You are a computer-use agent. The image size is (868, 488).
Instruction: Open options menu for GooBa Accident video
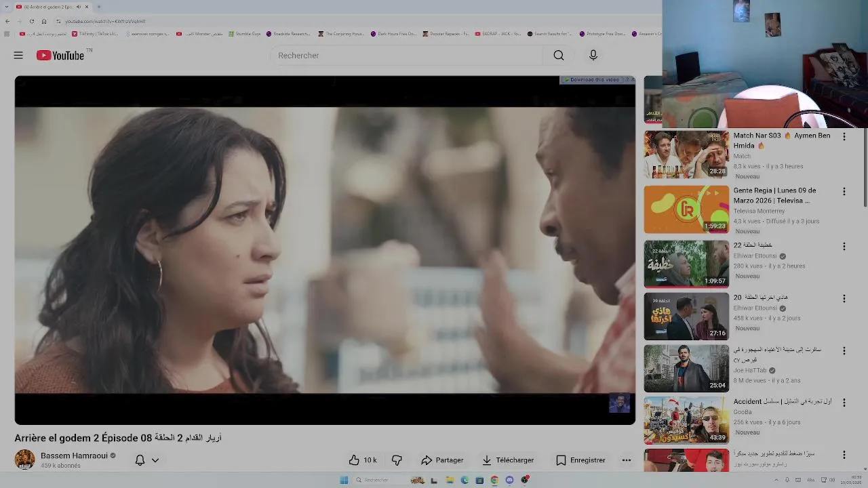pos(844,403)
